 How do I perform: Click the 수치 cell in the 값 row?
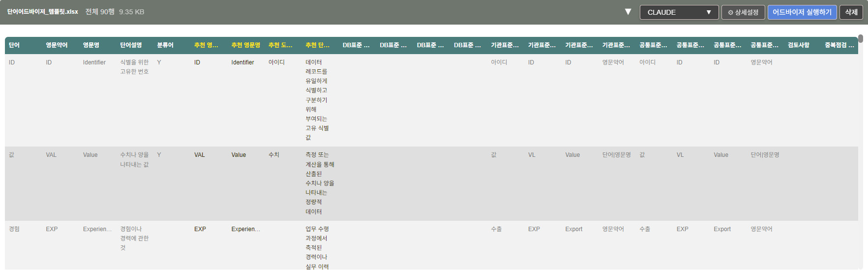274,155
